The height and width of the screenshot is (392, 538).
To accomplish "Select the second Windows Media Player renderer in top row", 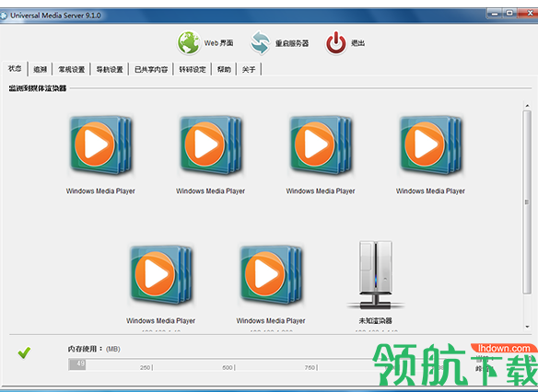I will (211, 145).
